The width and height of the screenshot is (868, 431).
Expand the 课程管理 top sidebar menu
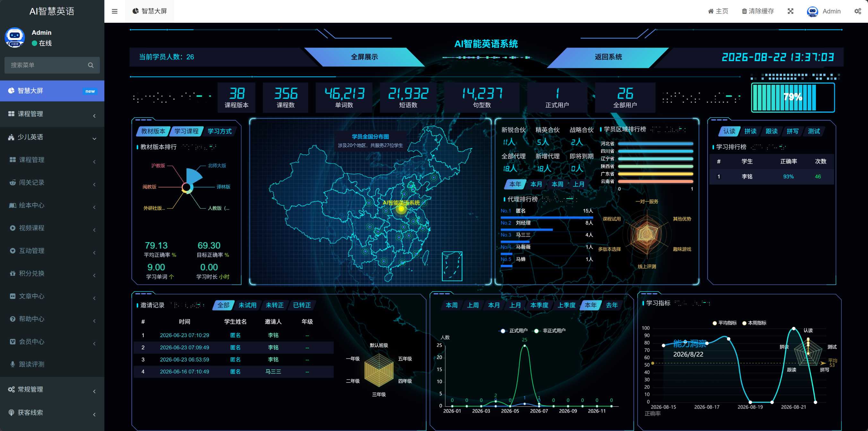52,114
